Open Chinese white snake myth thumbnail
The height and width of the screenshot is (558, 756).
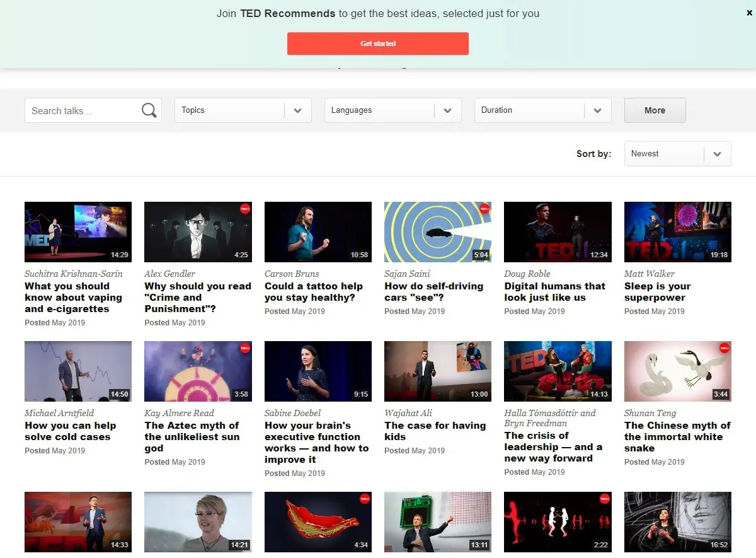point(678,371)
